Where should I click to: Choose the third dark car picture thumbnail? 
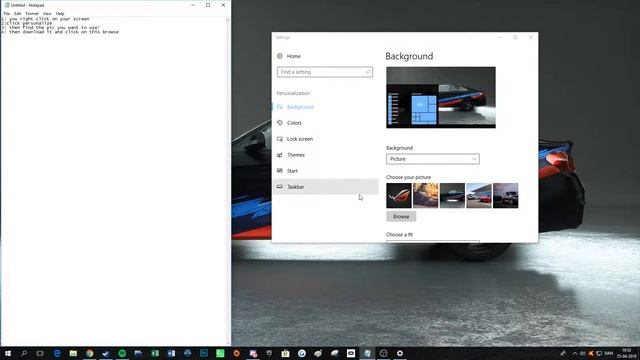(x=452, y=196)
